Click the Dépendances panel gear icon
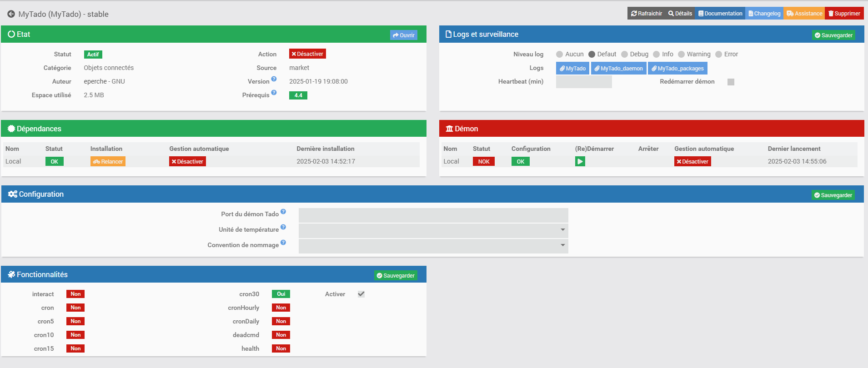The width and height of the screenshot is (868, 368). [11, 129]
